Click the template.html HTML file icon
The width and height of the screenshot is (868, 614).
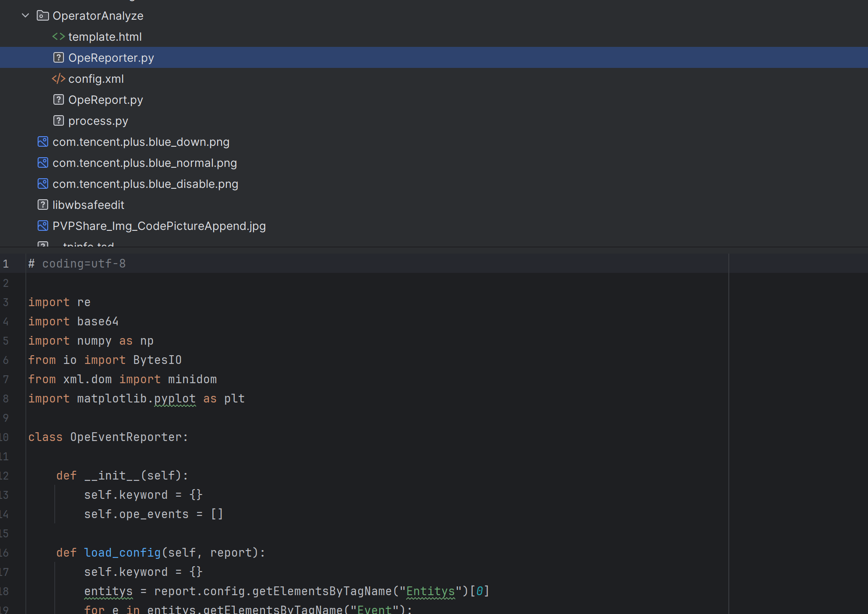[x=59, y=37]
